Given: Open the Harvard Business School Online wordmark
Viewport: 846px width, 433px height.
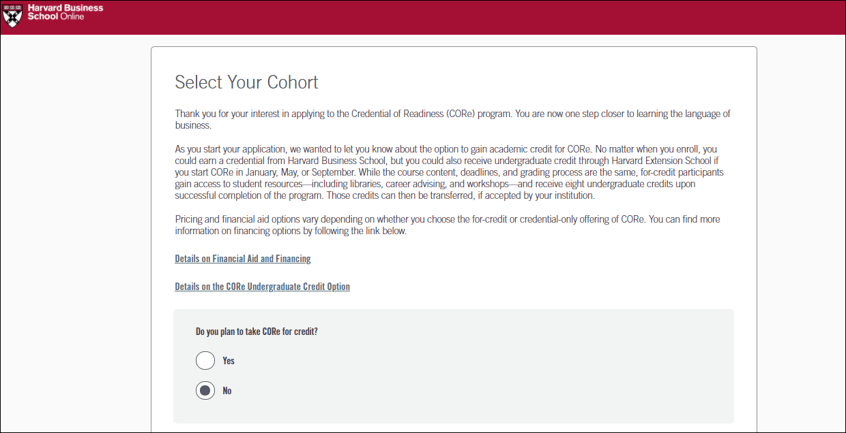Looking at the screenshot, I should click(65, 12).
